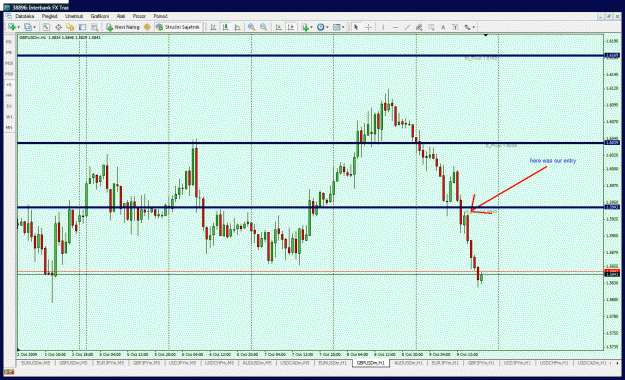The image size is (625, 380).
Task: Toggle chart auto scroll
Action: click(x=279, y=27)
